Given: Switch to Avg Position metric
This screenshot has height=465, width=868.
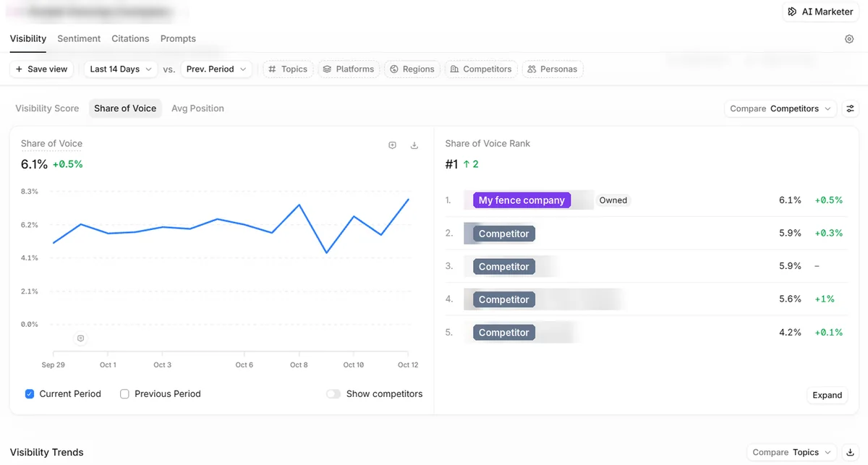Looking at the screenshot, I should tap(197, 108).
